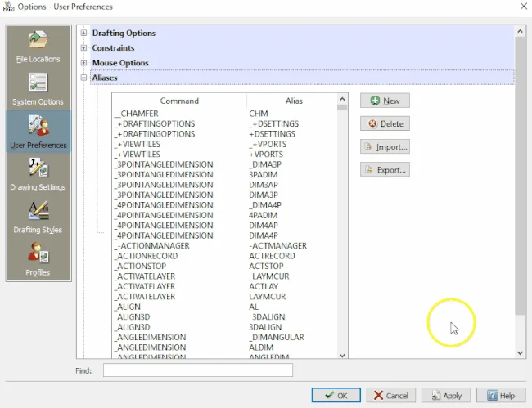Select the Drafting Styles sidebar icon
This screenshot has height=408, width=532.
(x=38, y=215)
